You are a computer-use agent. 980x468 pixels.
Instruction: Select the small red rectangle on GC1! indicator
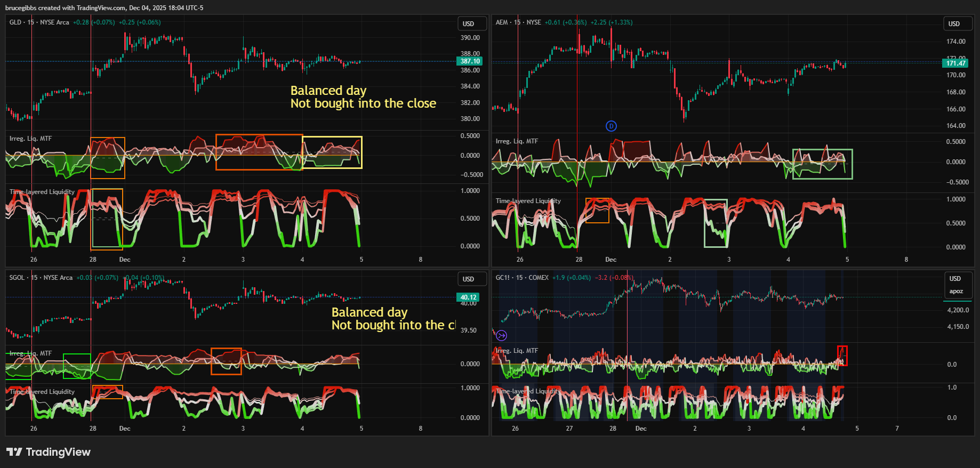(842, 356)
